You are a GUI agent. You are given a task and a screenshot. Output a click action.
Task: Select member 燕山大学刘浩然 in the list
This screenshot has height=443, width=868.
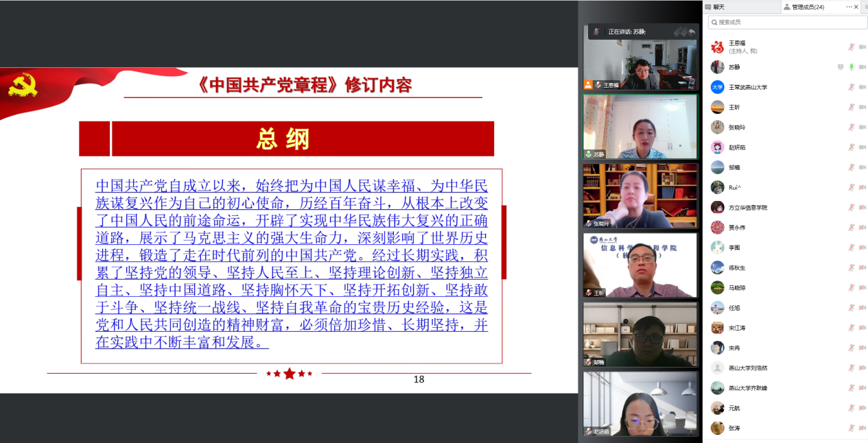coord(747,368)
